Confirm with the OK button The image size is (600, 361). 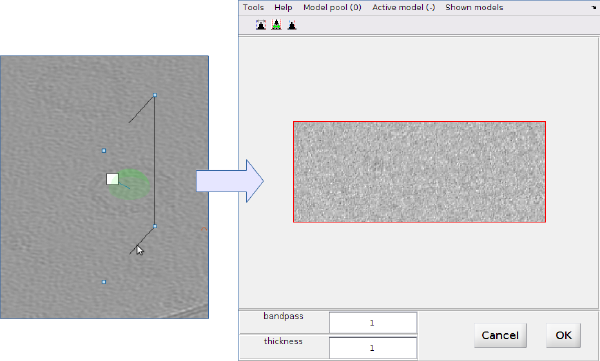click(563, 335)
